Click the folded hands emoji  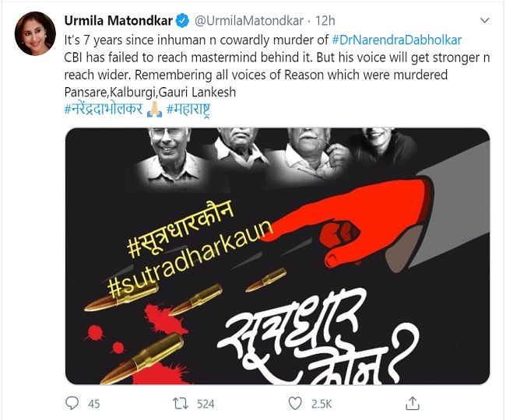[x=154, y=109]
